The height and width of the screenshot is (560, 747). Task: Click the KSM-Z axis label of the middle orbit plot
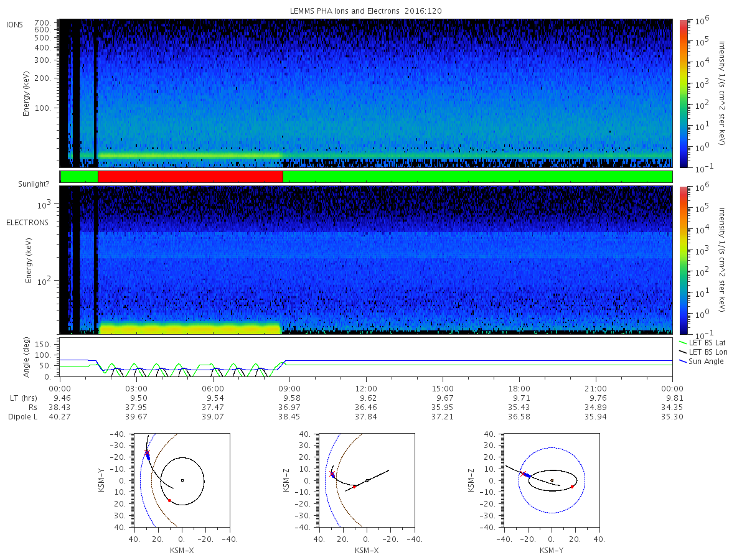tap(287, 480)
